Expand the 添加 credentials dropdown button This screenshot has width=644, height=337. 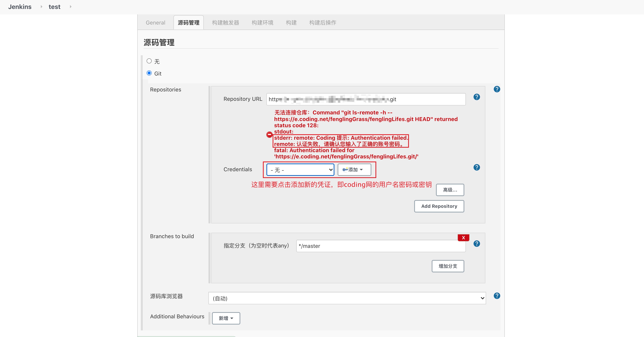coord(354,170)
